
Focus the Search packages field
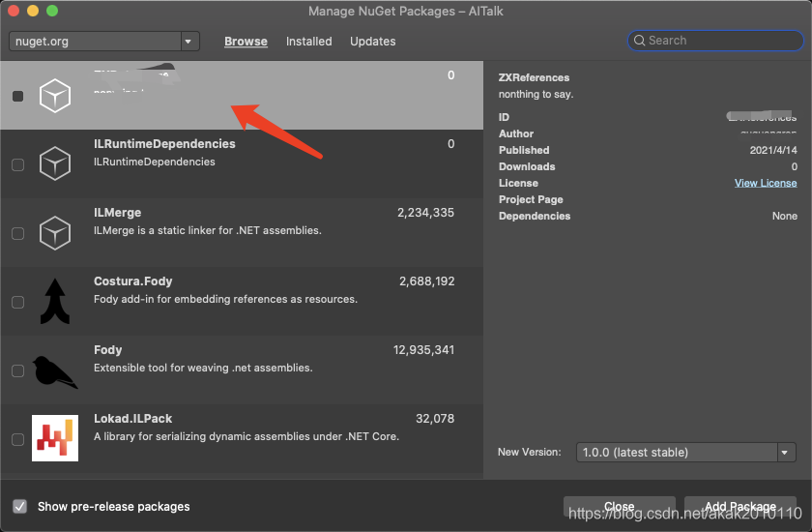(715, 41)
